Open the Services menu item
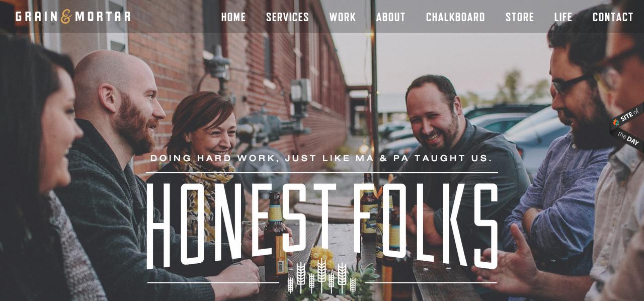This screenshot has height=301, width=644. pyautogui.click(x=287, y=17)
